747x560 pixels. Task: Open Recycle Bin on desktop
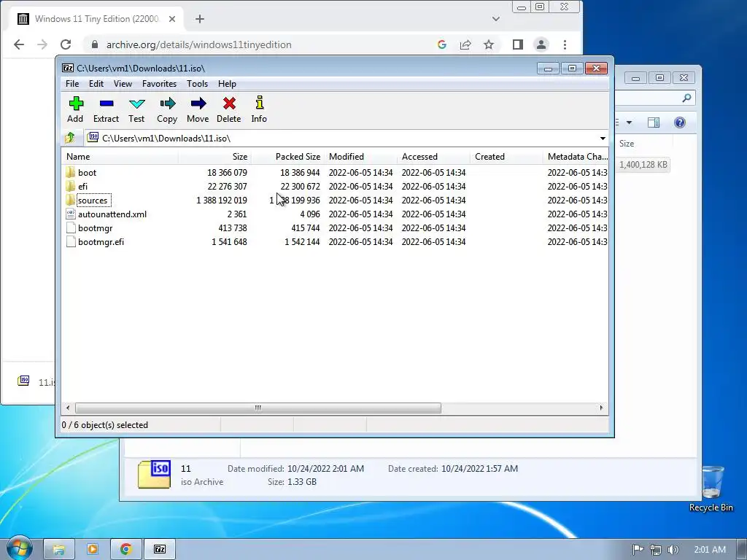click(711, 488)
